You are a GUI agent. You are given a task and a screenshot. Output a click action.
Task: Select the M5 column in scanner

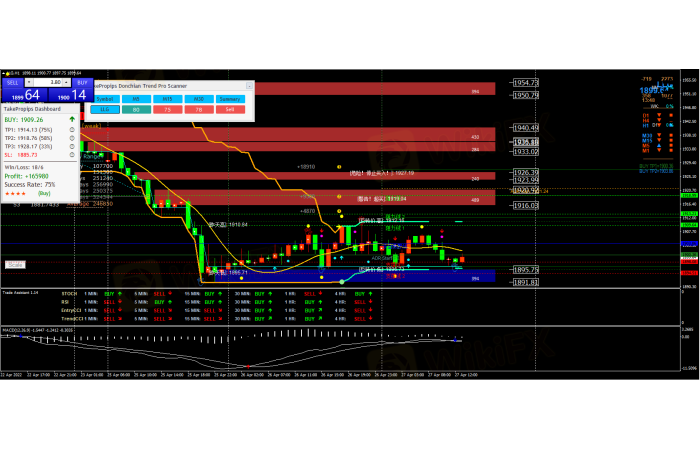coord(136,99)
